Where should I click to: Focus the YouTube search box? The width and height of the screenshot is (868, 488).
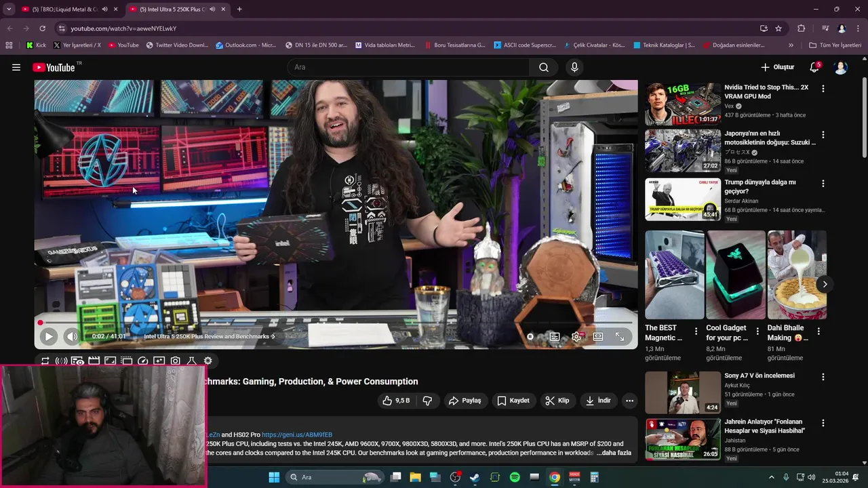click(x=408, y=67)
